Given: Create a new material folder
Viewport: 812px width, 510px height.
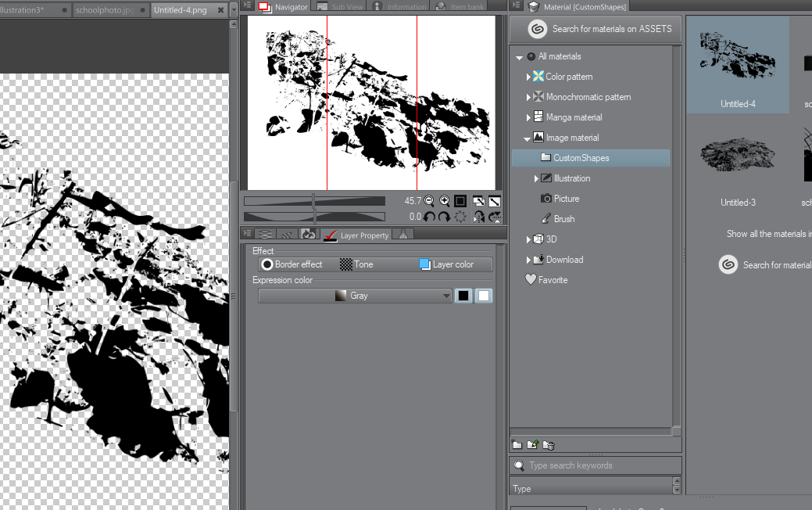Looking at the screenshot, I should 517,445.
